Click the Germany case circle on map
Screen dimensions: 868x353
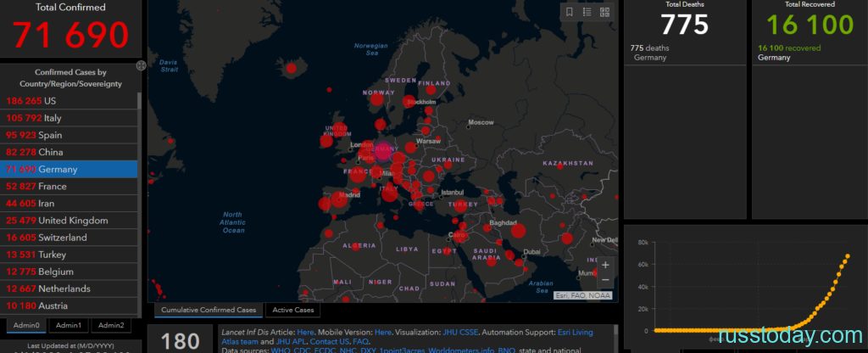click(384, 151)
